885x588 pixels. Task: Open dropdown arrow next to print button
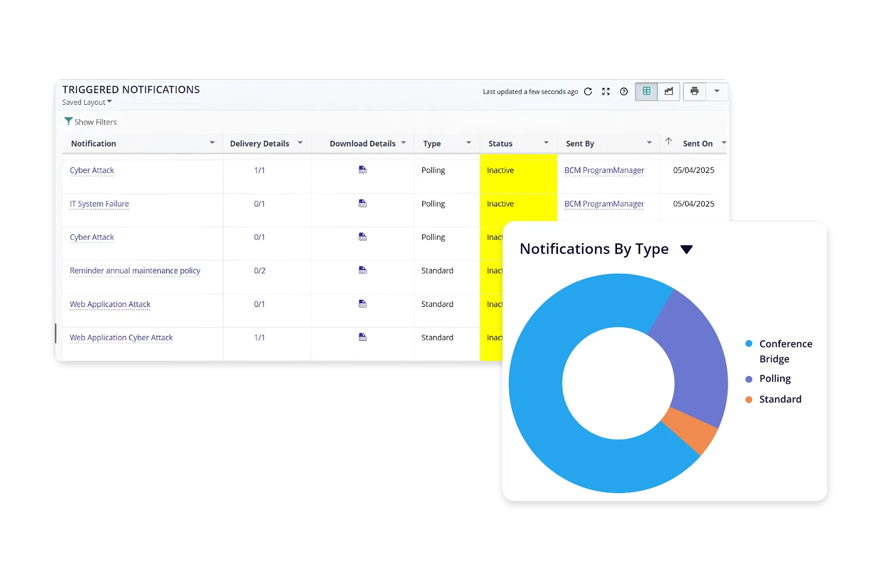pyautogui.click(x=717, y=91)
